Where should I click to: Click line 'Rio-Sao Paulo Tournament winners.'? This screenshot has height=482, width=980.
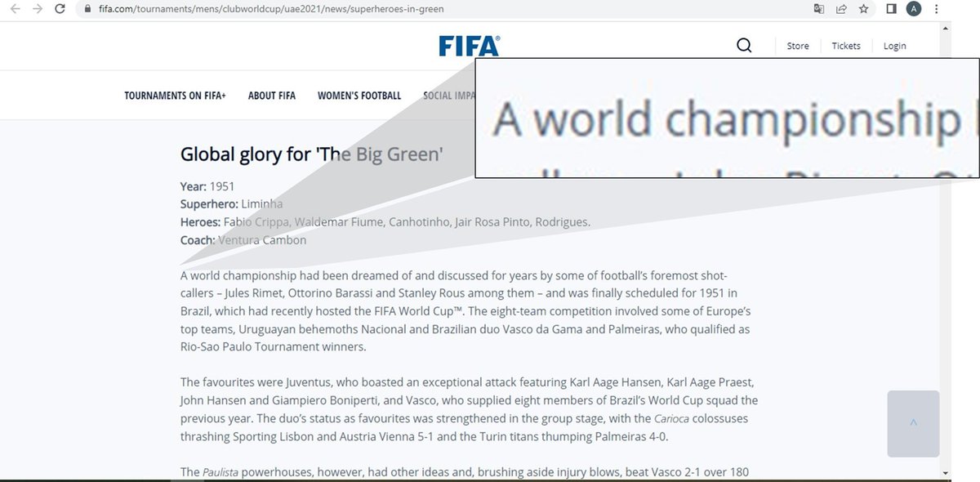click(274, 347)
